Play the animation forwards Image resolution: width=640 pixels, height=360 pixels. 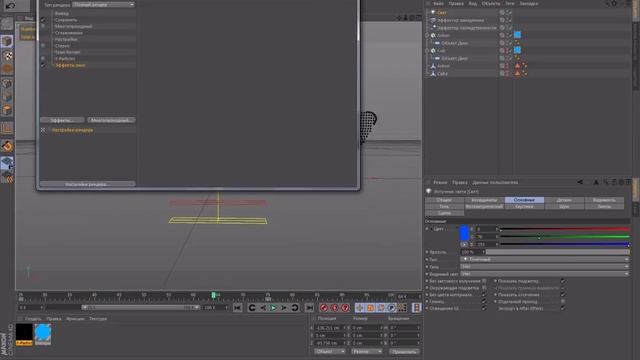[x=273, y=308]
